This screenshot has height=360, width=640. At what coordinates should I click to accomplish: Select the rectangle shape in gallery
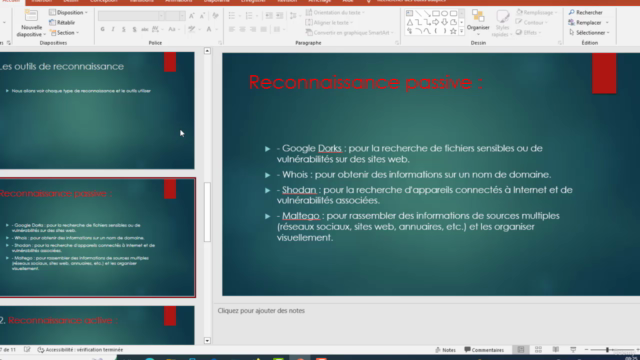coord(436,13)
